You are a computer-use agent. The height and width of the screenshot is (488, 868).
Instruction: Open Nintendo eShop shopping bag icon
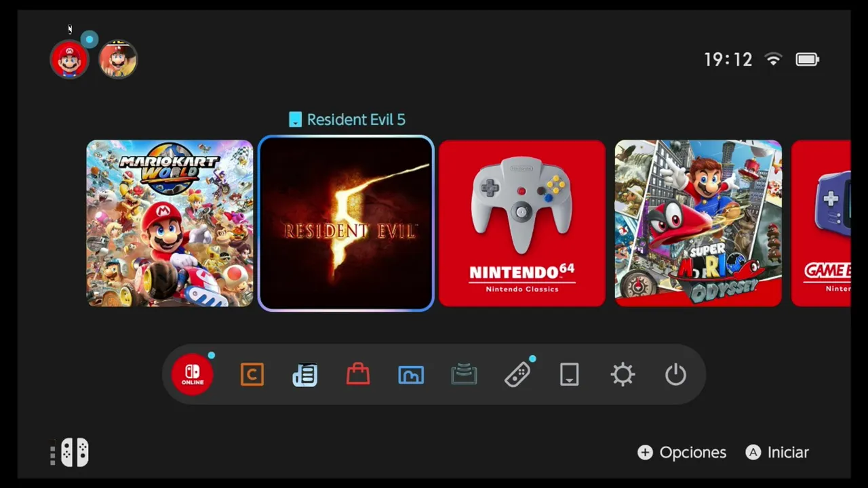coord(358,374)
